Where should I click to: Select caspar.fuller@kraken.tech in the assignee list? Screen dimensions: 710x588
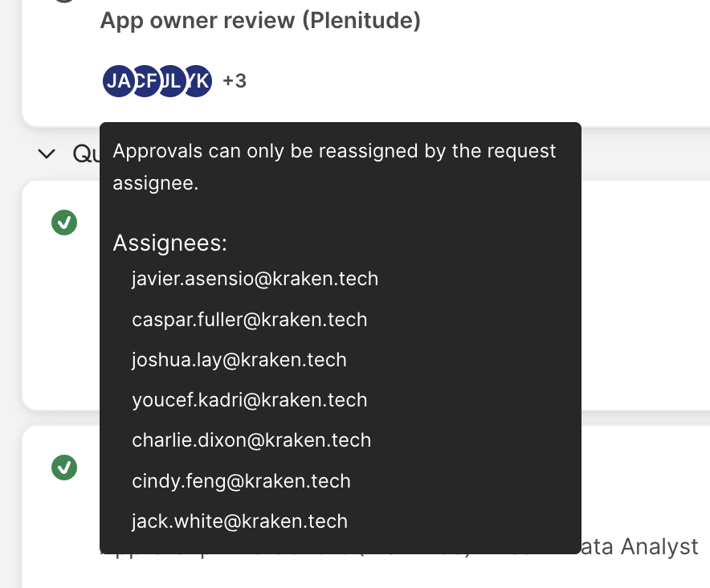249,320
